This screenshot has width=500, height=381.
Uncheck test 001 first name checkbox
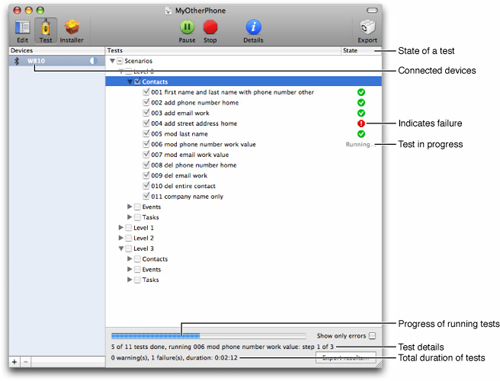(146, 92)
